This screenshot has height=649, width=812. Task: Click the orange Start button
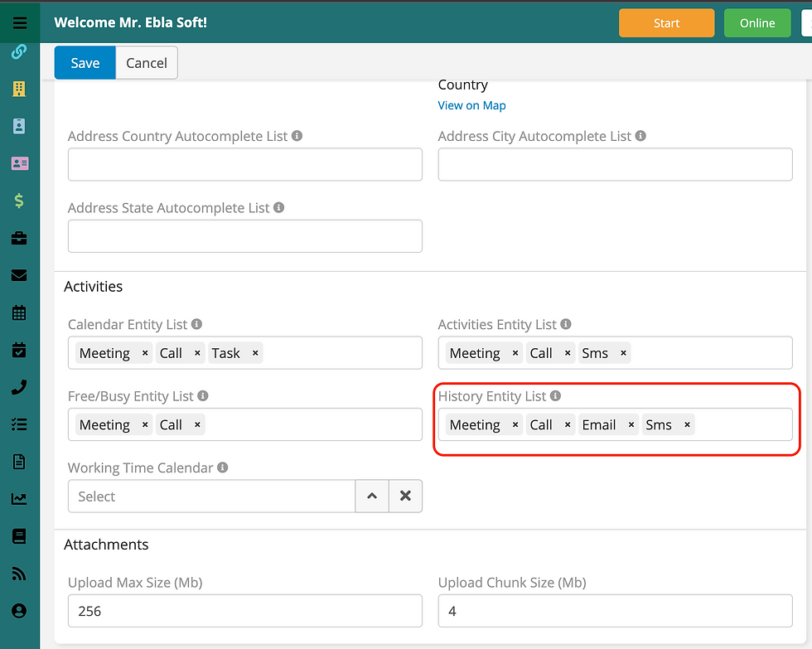click(x=666, y=23)
